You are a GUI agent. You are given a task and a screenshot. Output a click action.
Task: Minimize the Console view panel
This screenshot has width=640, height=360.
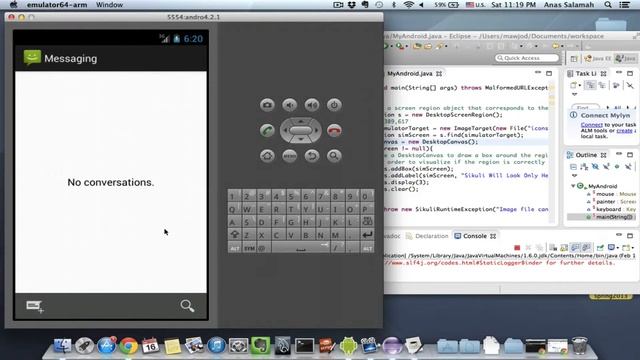[x=619, y=235]
